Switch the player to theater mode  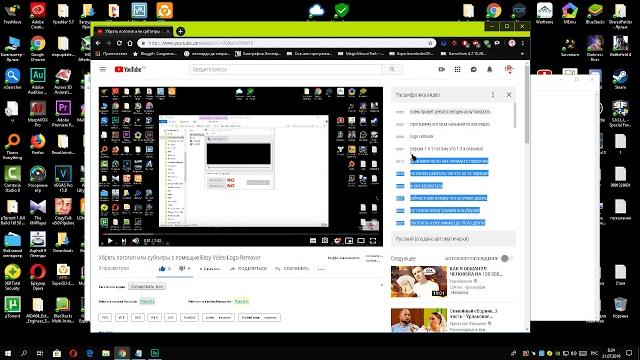(x=361, y=241)
